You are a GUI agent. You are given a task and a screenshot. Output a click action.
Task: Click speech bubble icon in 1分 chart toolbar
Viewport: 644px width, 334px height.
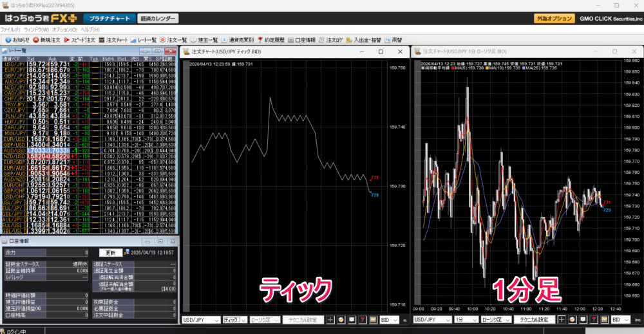(583, 320)
